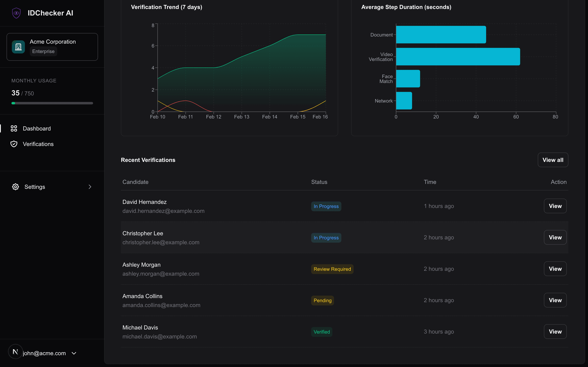588x367 pixels.
Task: Open the Verifications section
Action: point(38,144)
